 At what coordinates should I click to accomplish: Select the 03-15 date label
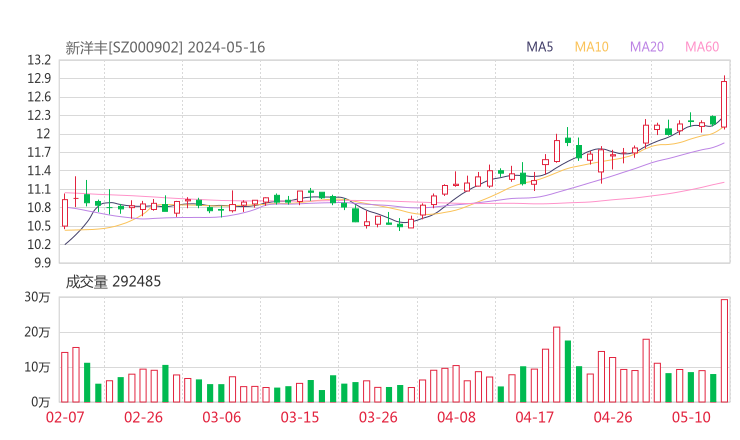[300, 417]
